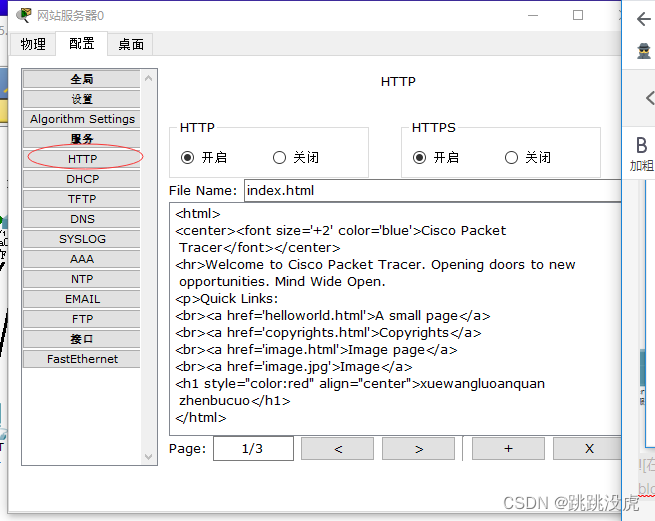The height and width of the screenshot is (521, 655).
Task: Click the File Name field index.html
Action: (433, 191)
